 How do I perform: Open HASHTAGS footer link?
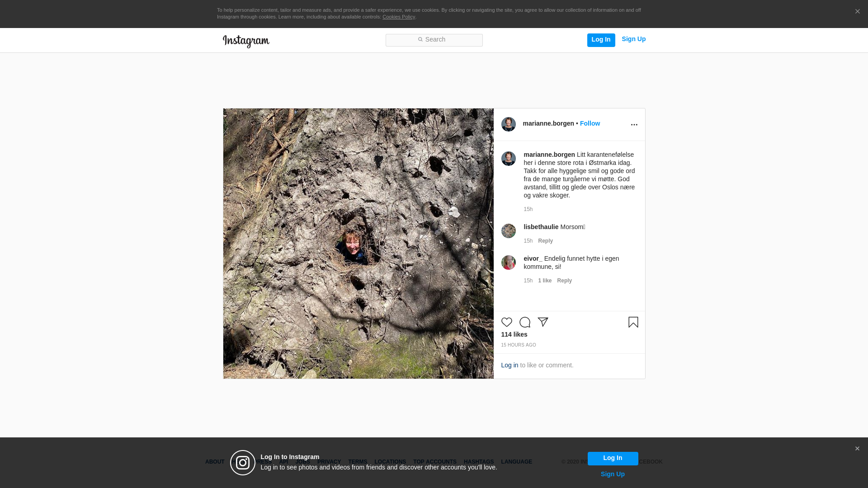coord(479,462)
